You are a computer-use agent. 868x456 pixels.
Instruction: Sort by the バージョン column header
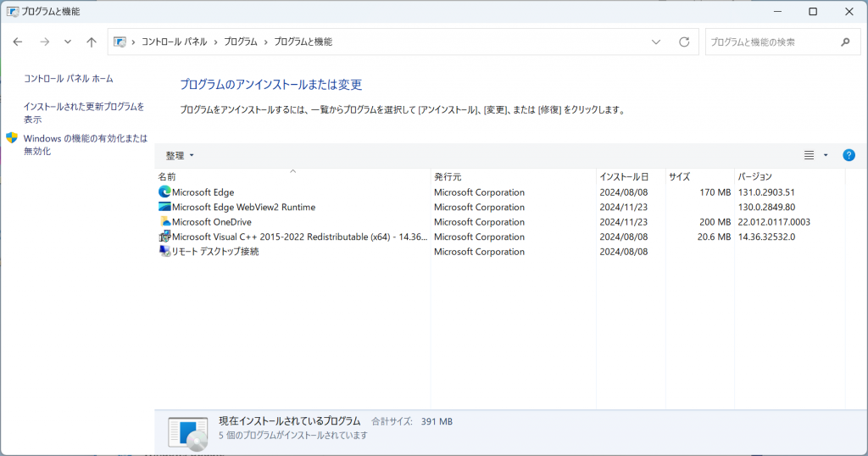pyautogui.click(x=790, y=176)
